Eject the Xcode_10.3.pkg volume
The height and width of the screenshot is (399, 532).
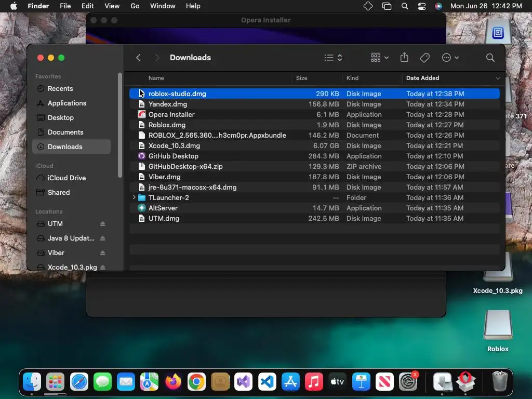pyautogui.click(x=102, y=268)
